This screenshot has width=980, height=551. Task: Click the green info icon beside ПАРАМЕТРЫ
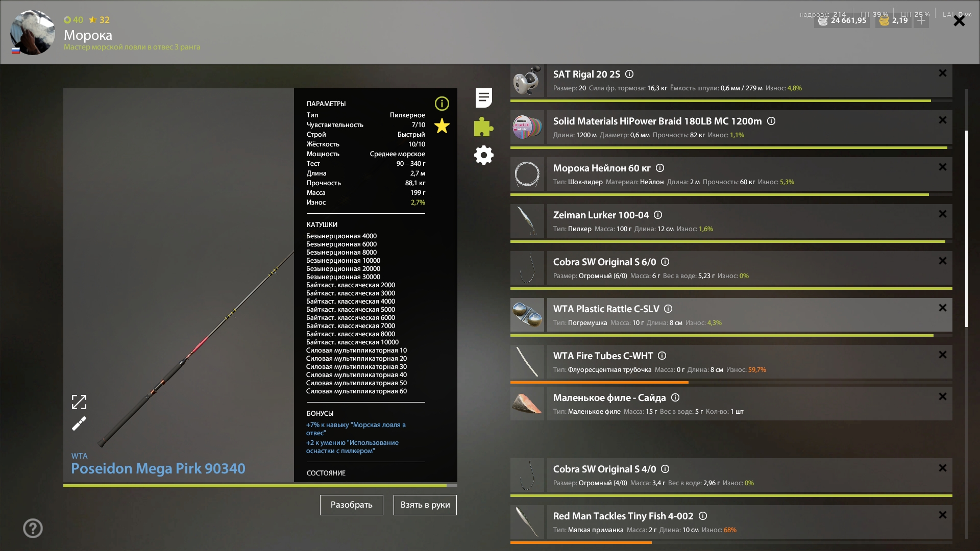coord(442,104)
